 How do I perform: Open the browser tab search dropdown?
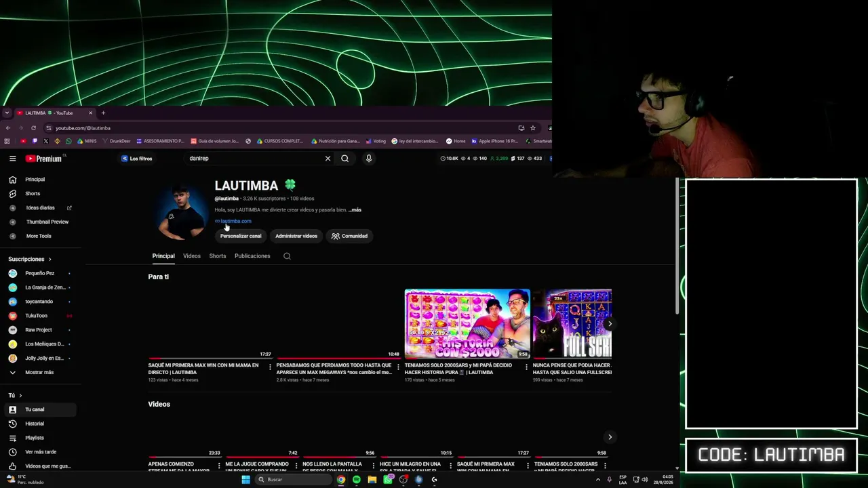(x=7, y=113)
